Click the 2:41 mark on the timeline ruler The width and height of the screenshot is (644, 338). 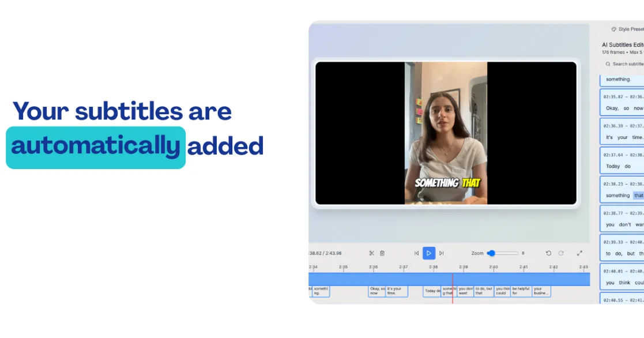pyautogui.click(x=524, y=267)
